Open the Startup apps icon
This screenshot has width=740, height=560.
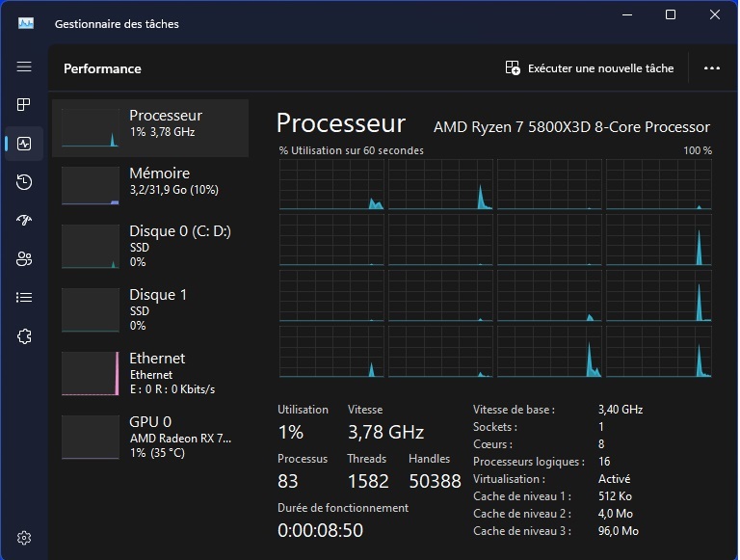coord(24,221)
